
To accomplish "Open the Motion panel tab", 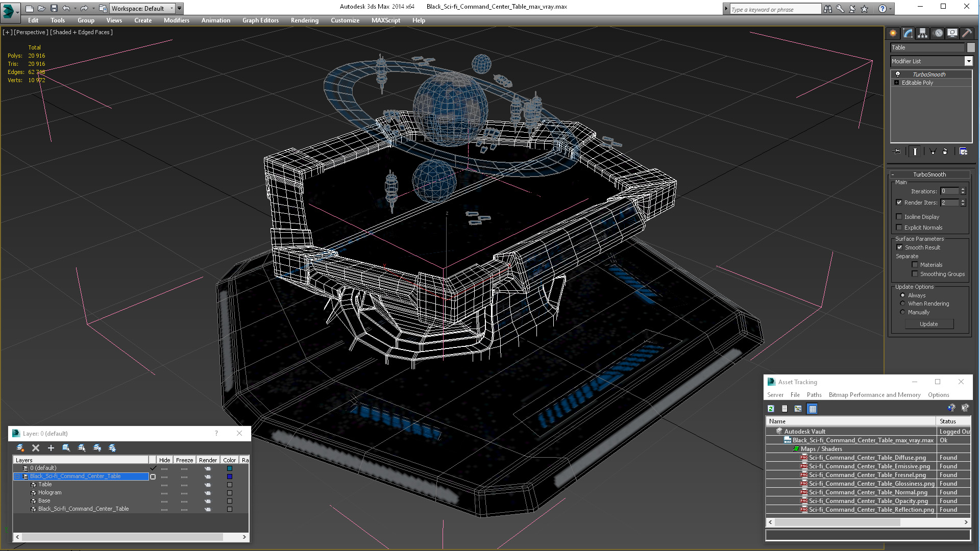I will 938,33.
